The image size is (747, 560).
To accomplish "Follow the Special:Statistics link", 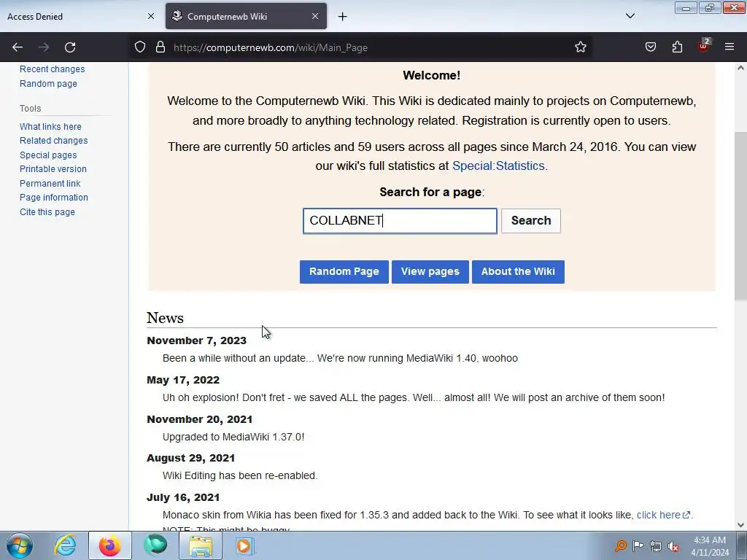I will (498, 166).
